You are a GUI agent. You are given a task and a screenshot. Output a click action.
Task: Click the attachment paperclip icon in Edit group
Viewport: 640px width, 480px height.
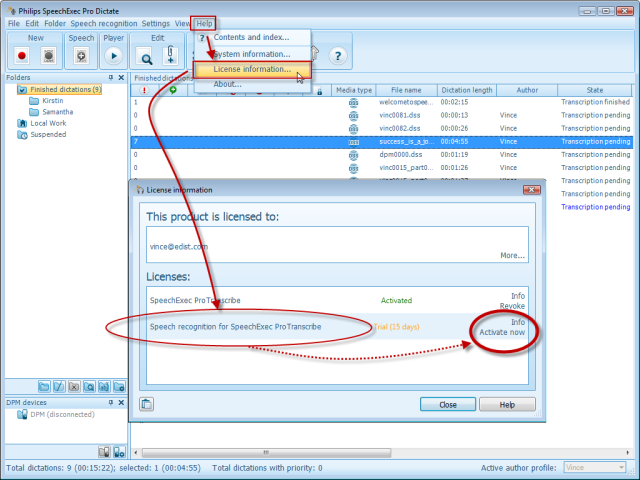point(170,56)
